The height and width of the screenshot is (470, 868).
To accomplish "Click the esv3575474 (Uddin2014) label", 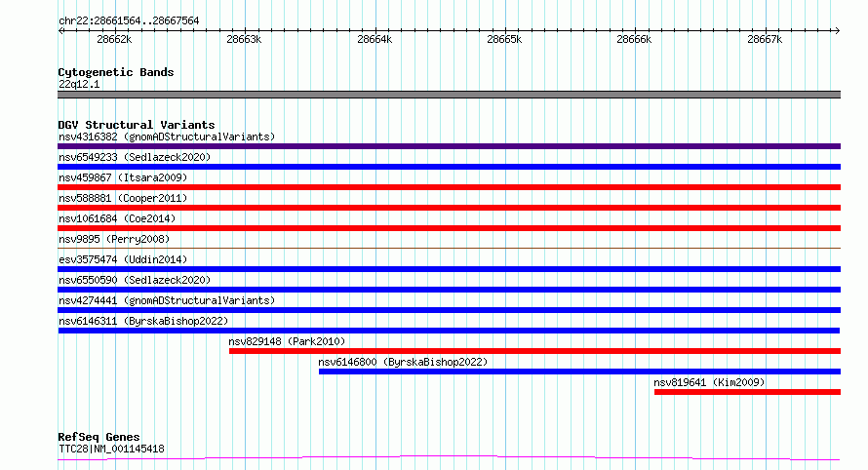I will click(x=123, y=259).
